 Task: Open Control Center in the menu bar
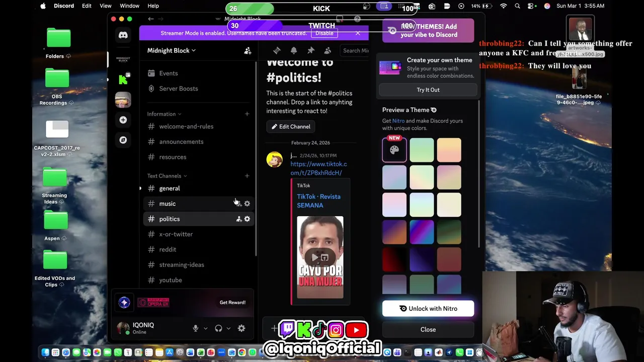point(531,6)
